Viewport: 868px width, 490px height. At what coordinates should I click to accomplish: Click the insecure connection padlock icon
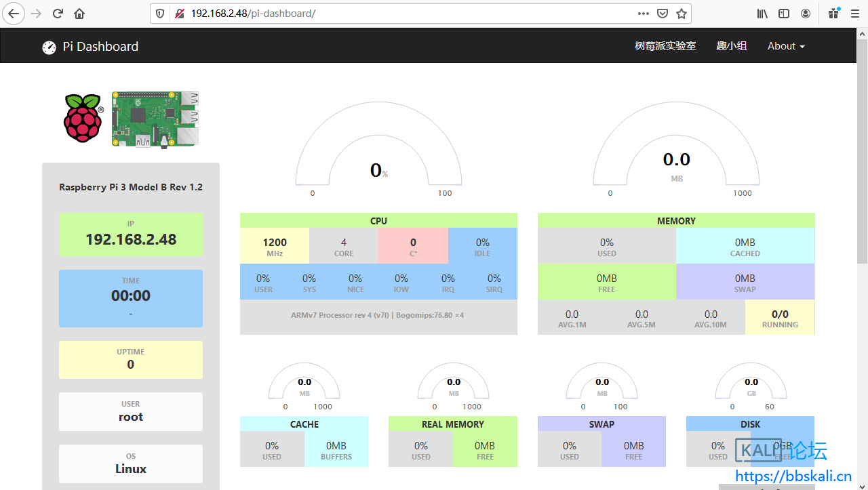point(179,14)
